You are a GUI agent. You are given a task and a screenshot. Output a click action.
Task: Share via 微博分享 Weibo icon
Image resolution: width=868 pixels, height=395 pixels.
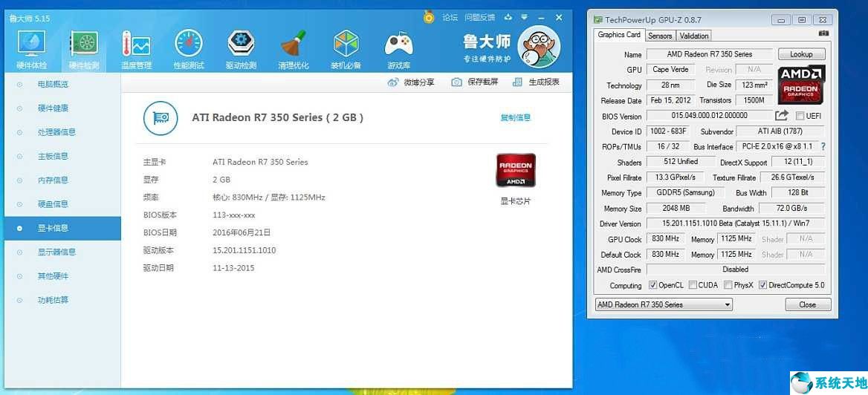(393, 82)
